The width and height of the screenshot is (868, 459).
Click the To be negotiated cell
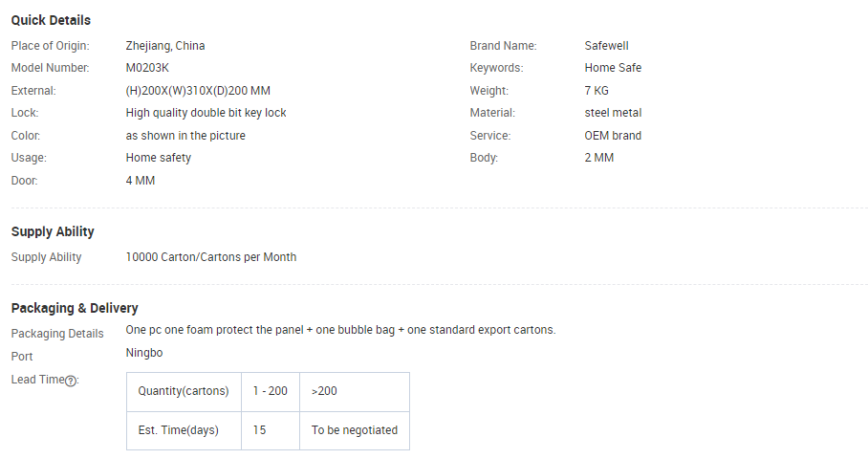tap(355, 430)
